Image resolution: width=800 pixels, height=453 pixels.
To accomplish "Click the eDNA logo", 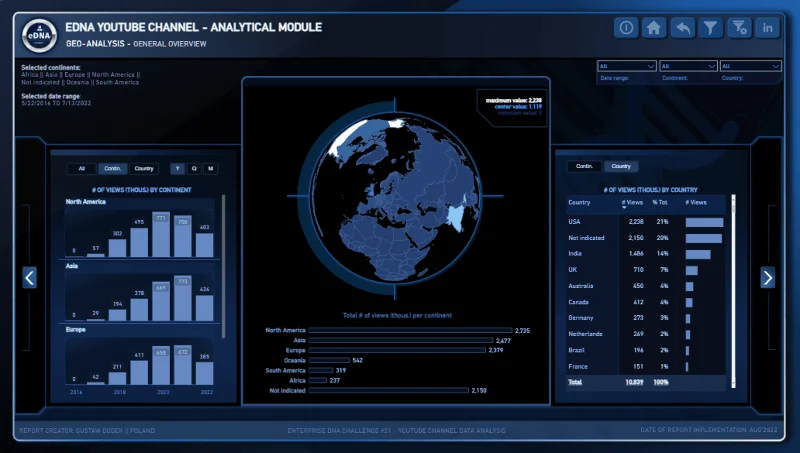I will point(39,35).
